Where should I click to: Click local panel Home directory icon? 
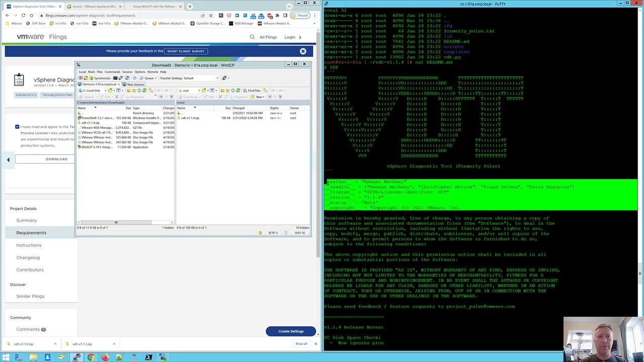coord(139,90)
